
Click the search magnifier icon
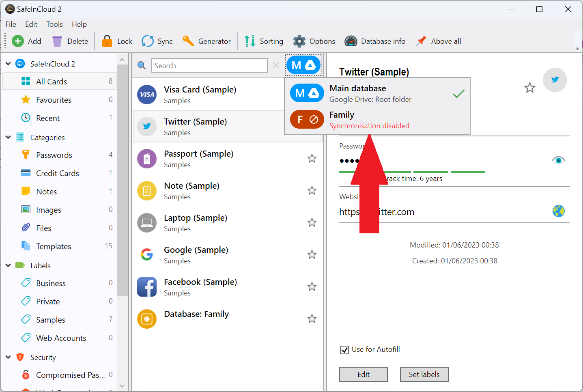pyautogui.click(x=142, y=65)
